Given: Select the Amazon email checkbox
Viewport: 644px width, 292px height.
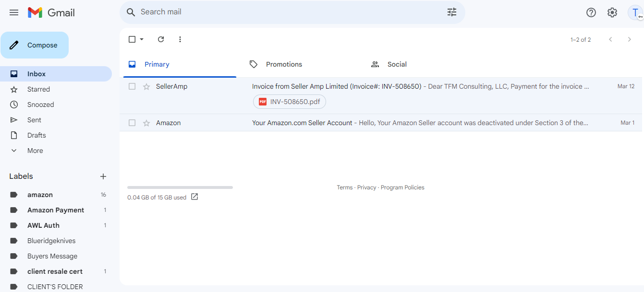Looking at the screenshot, I should (132, 123).
